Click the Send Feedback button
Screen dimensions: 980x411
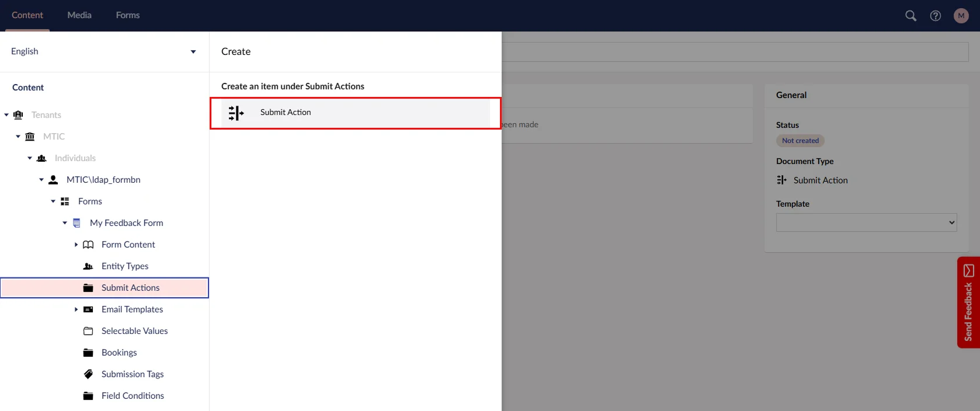coord(968,302)
